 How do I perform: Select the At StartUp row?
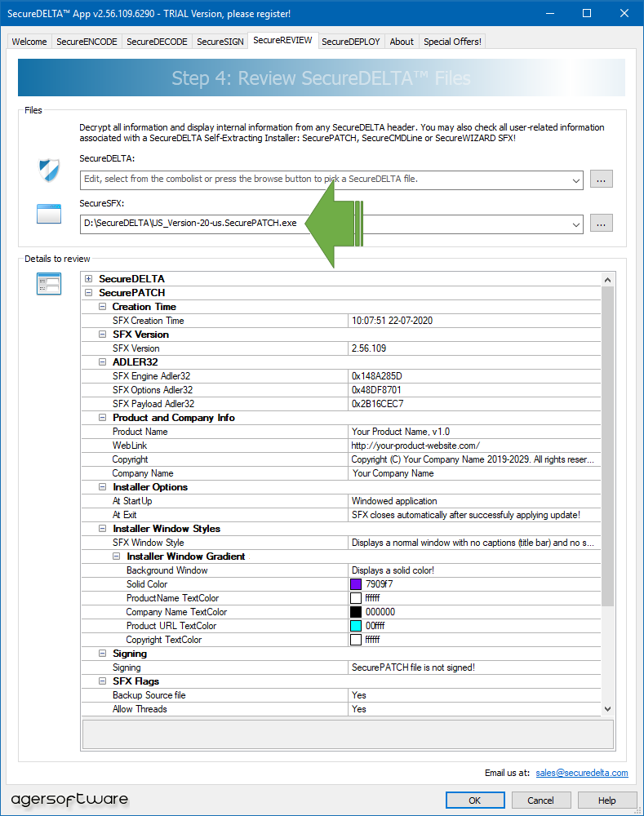point(341,501)
